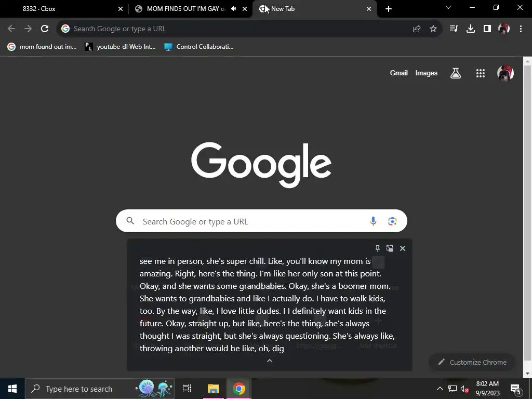This screenshot has height=399, width=532.
Task: Click the Google search box
Action: [x=261, y=221]
